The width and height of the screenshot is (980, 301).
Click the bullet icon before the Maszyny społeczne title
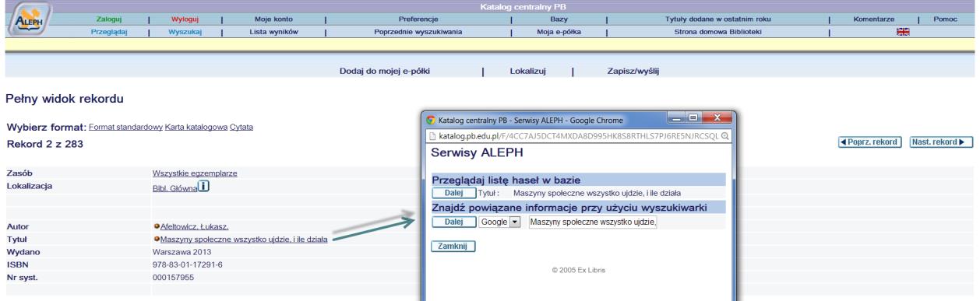coord(157,239)
